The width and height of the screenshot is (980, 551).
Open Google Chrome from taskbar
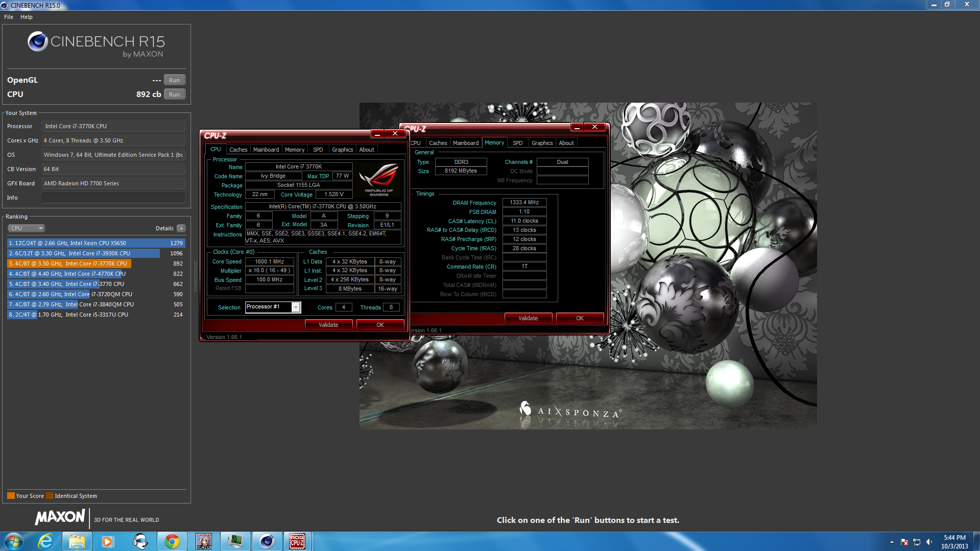(172, 541)
